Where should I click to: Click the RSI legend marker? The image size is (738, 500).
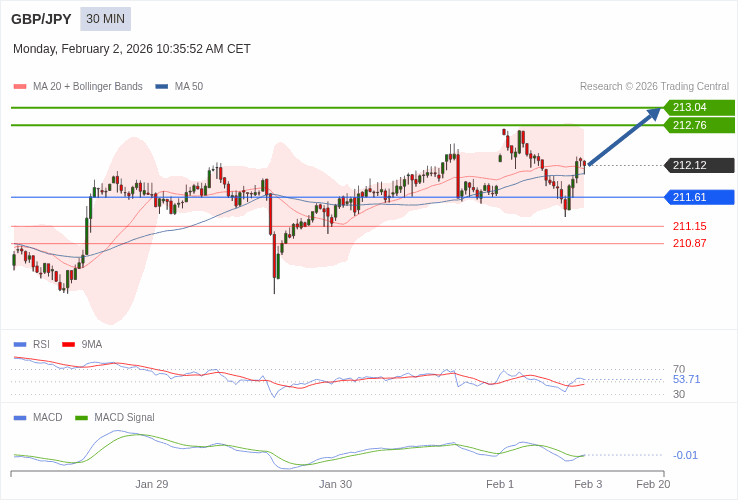pos(20,344)
